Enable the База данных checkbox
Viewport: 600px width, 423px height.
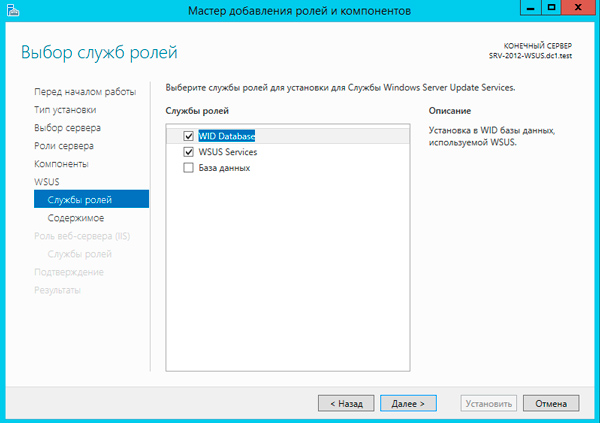point(189,168)
